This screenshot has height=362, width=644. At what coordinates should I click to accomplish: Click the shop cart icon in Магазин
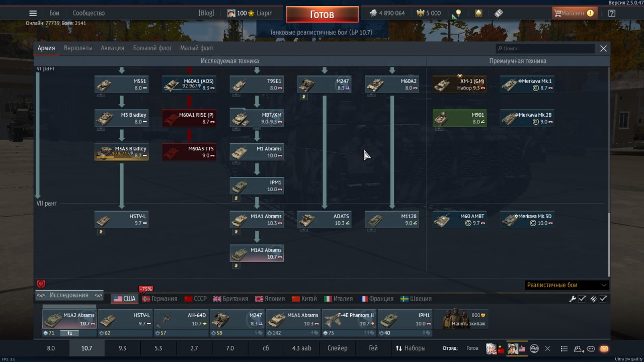pyautogui.click(x=557, y=13)
